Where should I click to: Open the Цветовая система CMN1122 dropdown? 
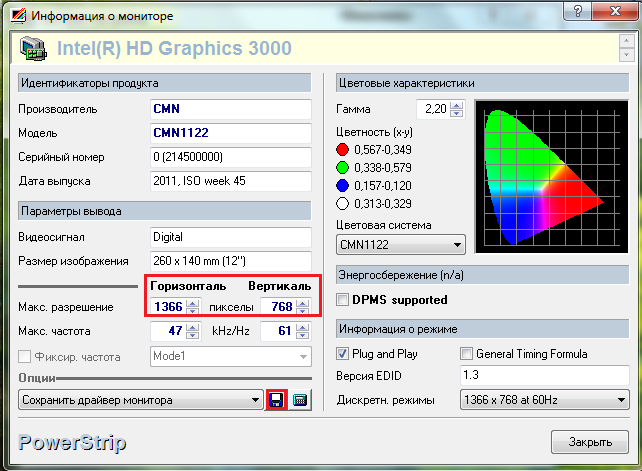[400, 245]
